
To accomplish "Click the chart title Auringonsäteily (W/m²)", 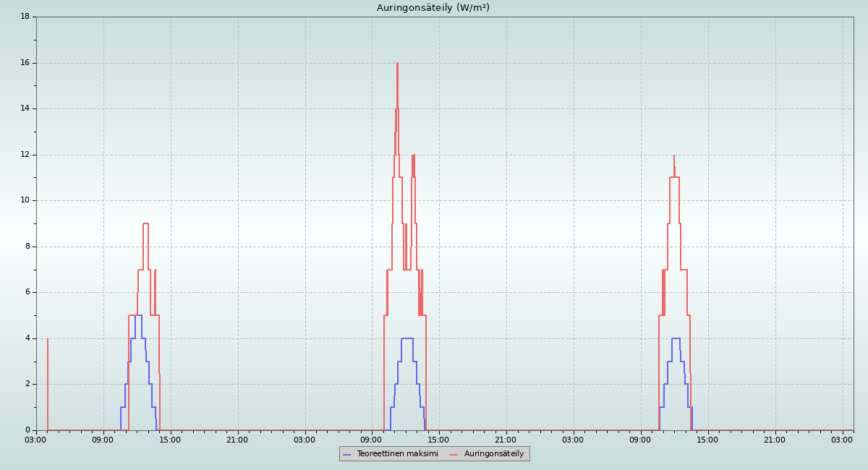I will click(433, 8).
